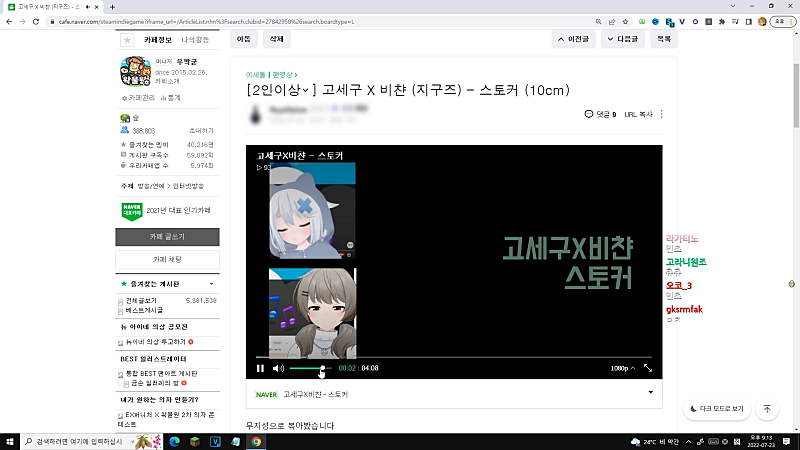Viewport: 800px width, 450px height.
Task: Adjust the video volume slider
Action: [x=310, y=368]
